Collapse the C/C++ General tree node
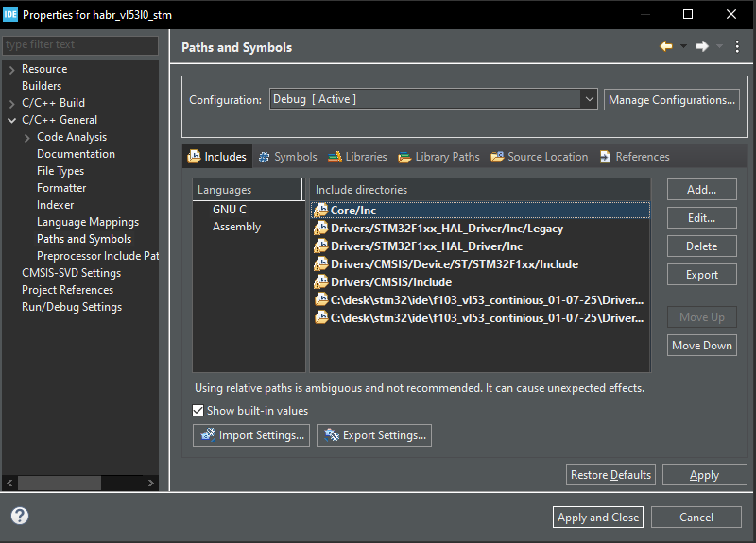Screen dimensions: 756x543 pyautogui.click(x=11, y=120)
